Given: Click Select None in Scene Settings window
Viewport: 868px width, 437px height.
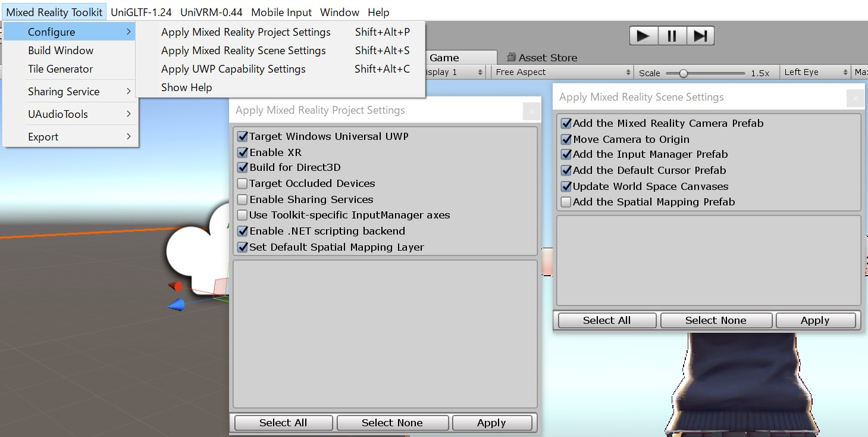Looking at the screenshot, I should point(716,320).
